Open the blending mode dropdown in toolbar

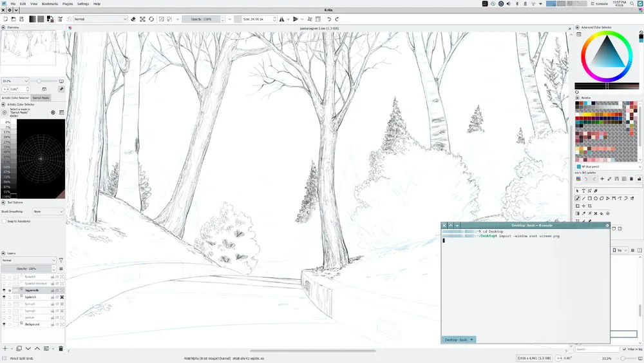[x=100, y=19]
